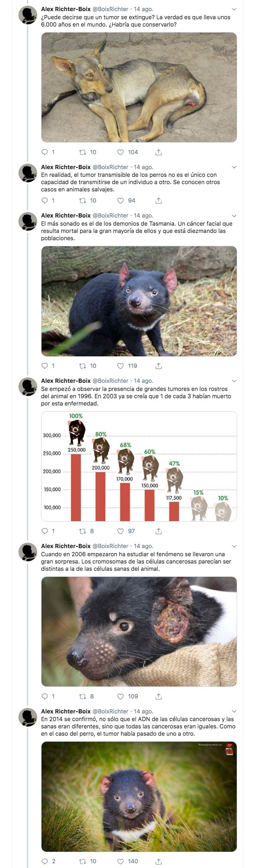Expand the options arrow on the 1996 tumor tweet
The height and width of the screenshot is (868, 256).
[x=234, y=381]
